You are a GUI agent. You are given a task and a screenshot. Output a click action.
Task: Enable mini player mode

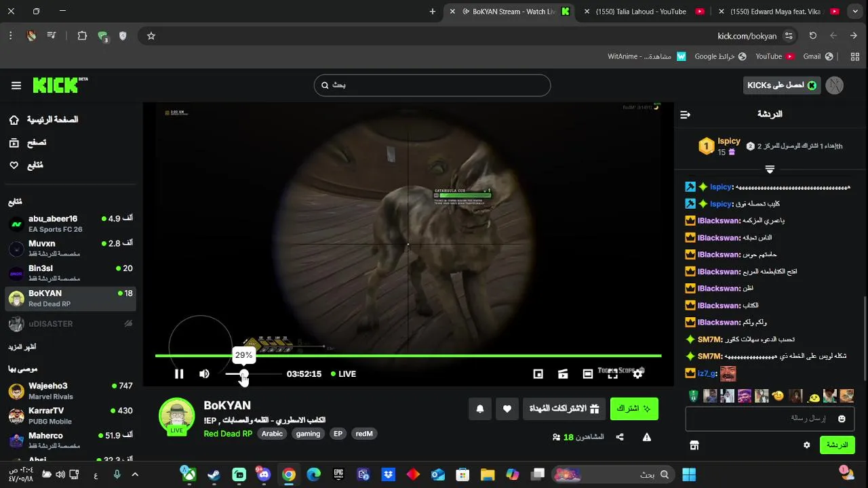point(538,374)
